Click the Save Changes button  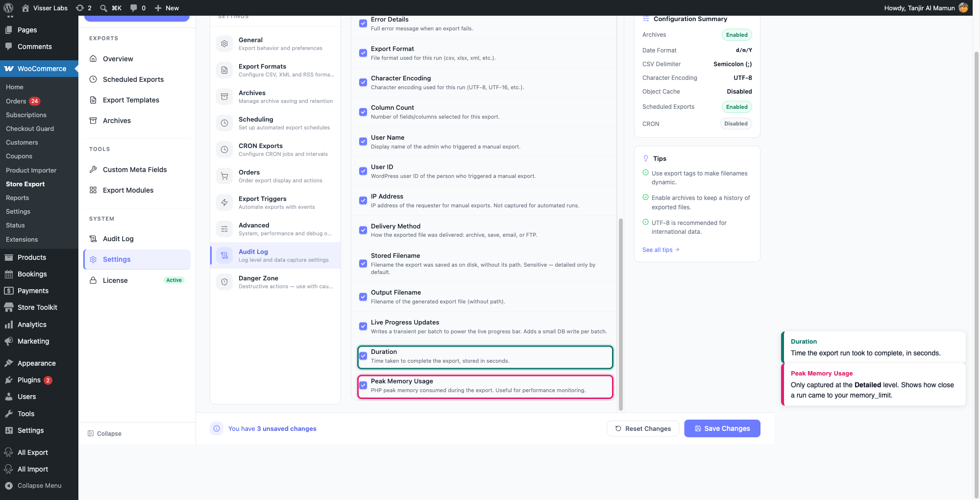coord(722,428)
